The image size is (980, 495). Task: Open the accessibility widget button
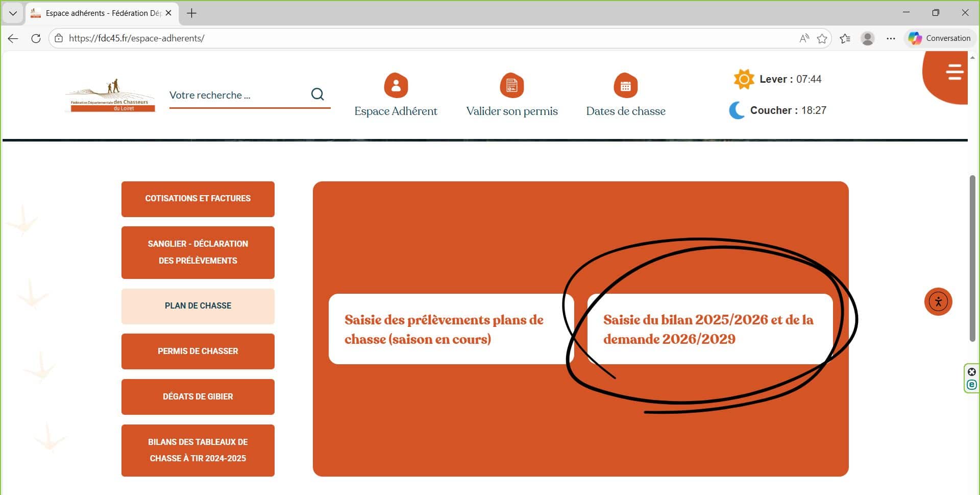tap(938, 301)
